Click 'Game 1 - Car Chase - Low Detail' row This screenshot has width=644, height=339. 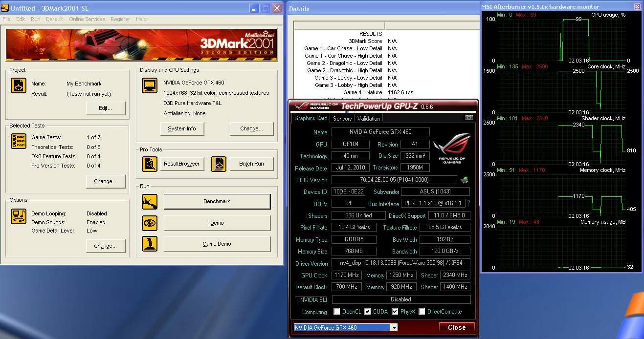coord(386,48)
